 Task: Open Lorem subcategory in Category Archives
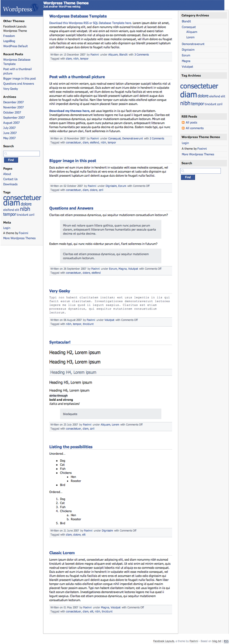[190, 37]
